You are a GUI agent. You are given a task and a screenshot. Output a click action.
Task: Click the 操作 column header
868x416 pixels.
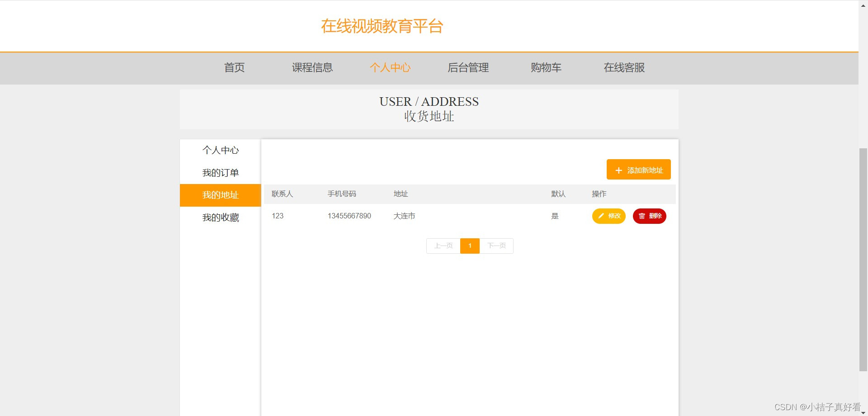599,194
